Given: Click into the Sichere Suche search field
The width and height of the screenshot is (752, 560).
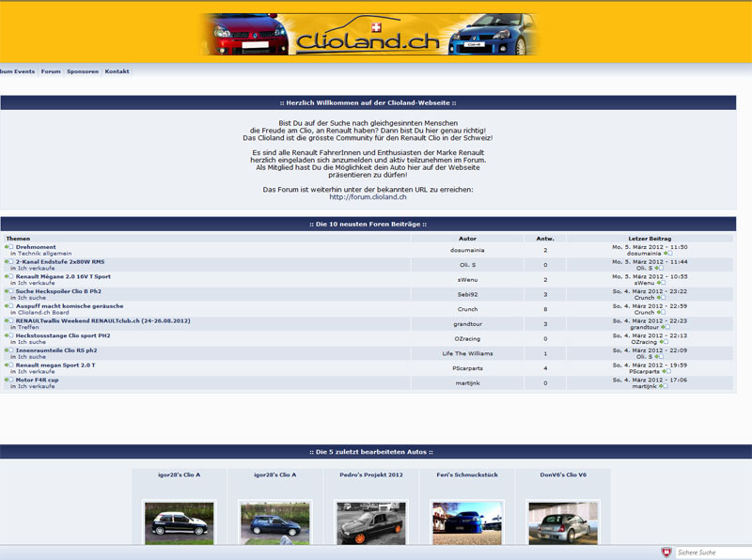Looking at the screenshot, I should [x=713, y=552].
